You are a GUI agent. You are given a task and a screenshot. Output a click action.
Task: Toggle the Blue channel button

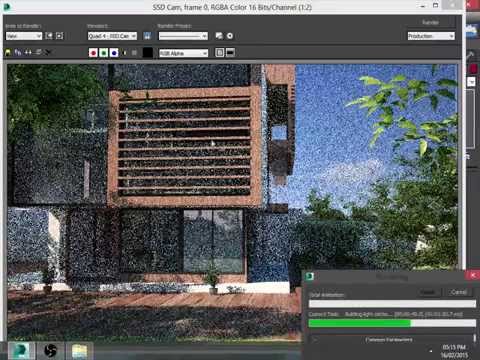[x=114, y=53]
